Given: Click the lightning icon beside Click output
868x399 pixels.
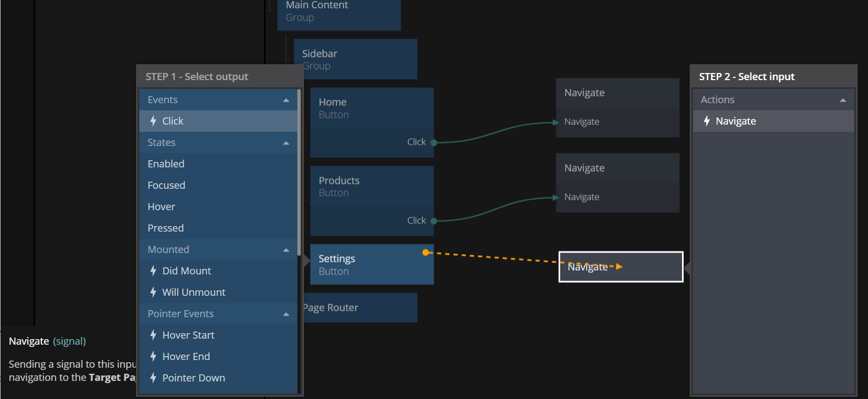Looking at the screenshot, I should [x=153, y=121].
